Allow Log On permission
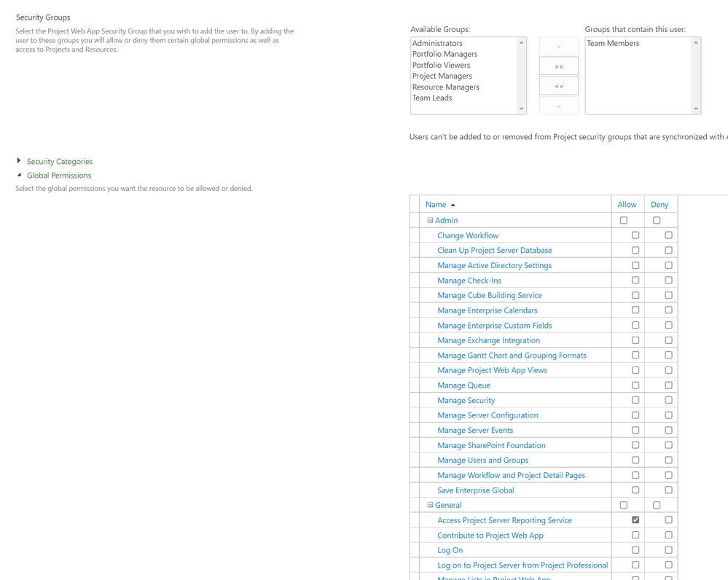The image size is (728, 580). click(635, 550)
